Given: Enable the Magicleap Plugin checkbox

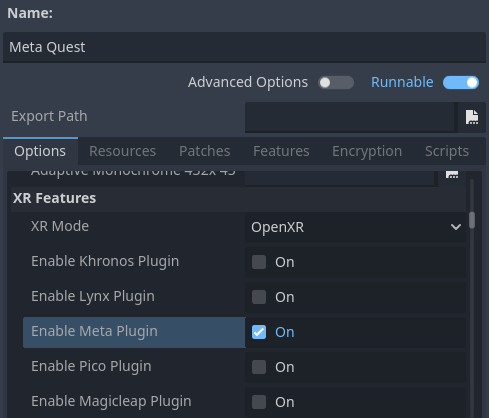Looking at the screenshot, I should coord(259,402).
